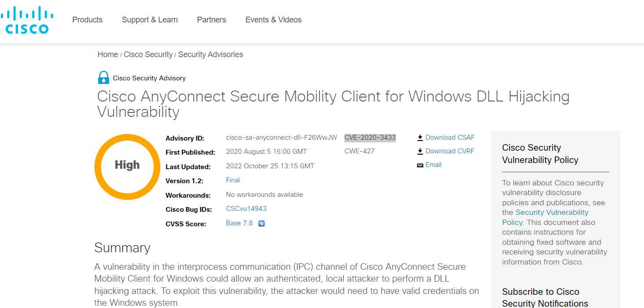The image size is (644, 308).
Task: Open the Products dropdown menu
Action: point(87,20)
